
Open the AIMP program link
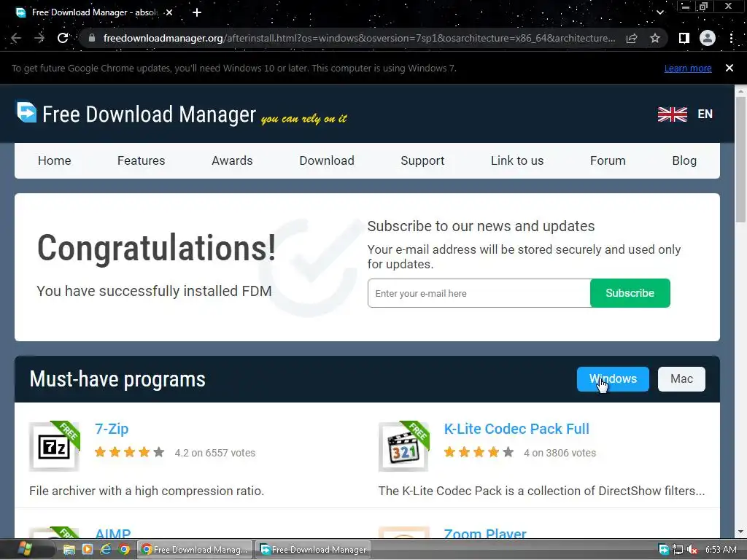tap(113, 533)
